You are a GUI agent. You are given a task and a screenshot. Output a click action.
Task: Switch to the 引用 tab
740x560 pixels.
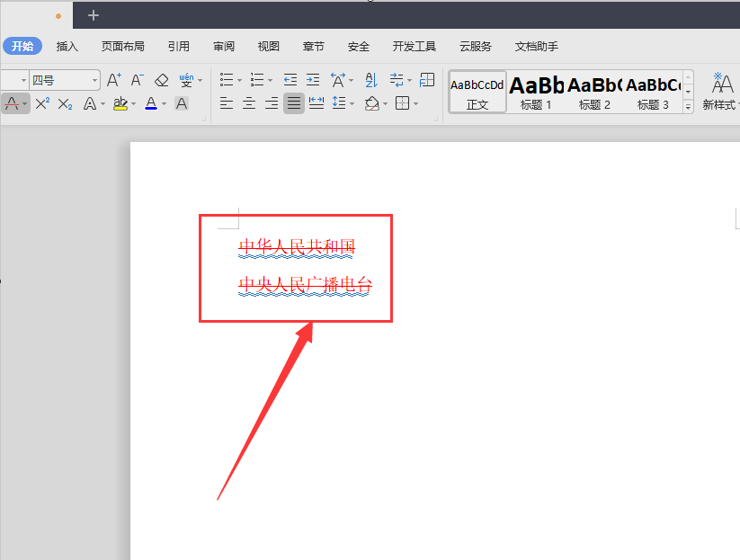click(179, 46)
